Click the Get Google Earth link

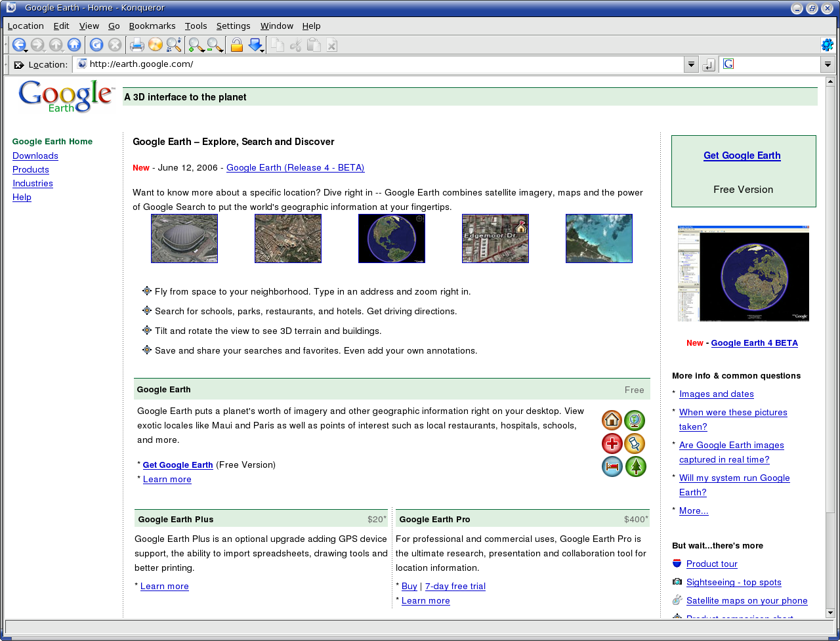(742, 155)
